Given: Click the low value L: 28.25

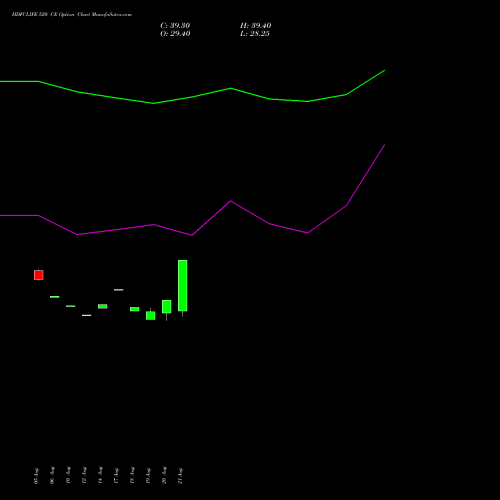Looking at the screenshot, I should [x=255, y=33].
